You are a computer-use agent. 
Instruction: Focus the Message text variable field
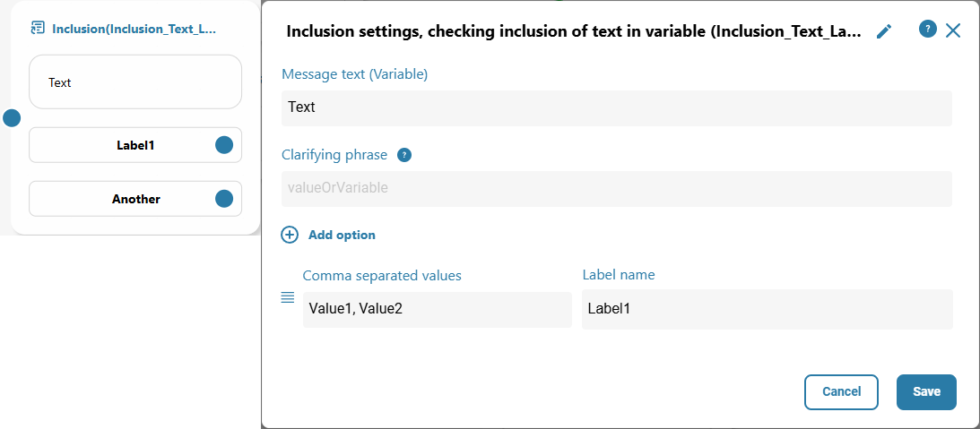616,107
